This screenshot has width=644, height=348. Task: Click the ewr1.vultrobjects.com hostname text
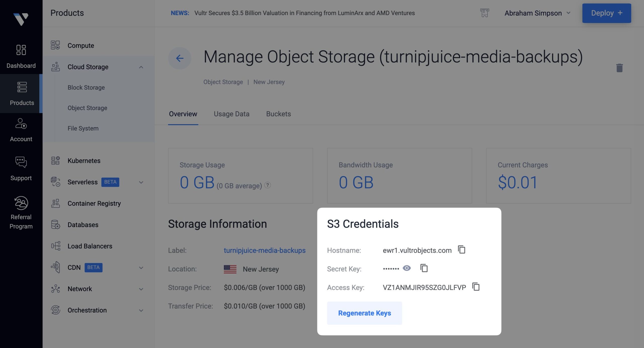click(x=417, y=250)
